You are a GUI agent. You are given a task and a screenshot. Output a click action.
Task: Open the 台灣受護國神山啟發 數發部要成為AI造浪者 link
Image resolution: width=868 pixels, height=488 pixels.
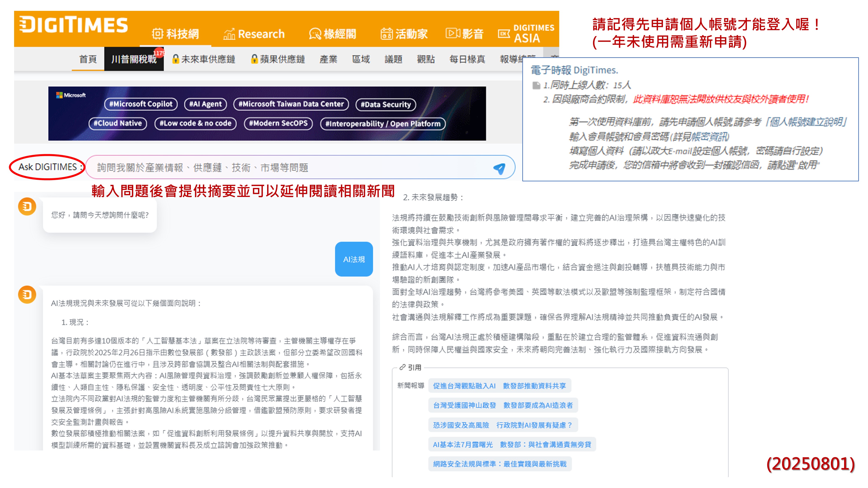click(503, 406)
